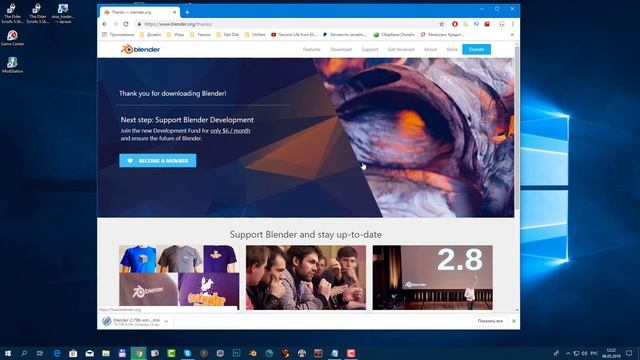The width and height of the screenshot is (640, 360).
Task: Click the volume icon in system tray
Action: point(584,353)
